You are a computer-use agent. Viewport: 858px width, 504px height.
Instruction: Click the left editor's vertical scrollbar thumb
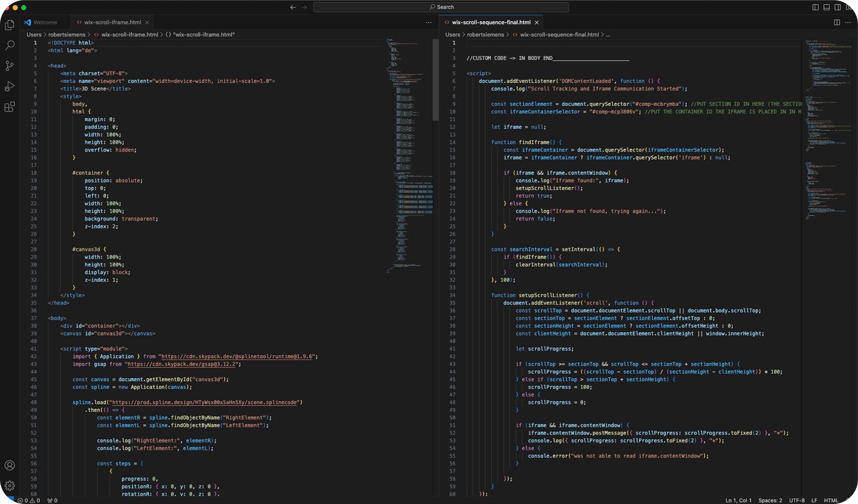(x=435, y=80)
